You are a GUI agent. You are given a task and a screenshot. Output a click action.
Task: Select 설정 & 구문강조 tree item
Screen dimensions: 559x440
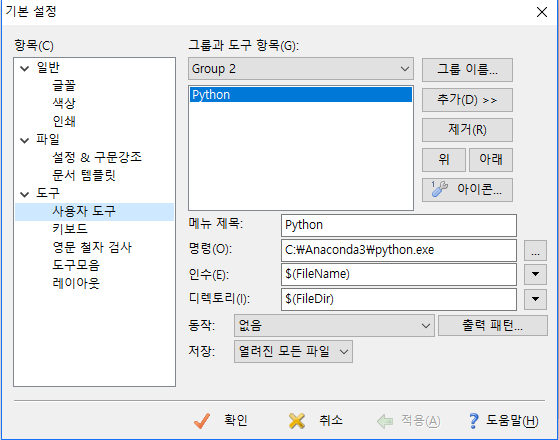[97, 157]
